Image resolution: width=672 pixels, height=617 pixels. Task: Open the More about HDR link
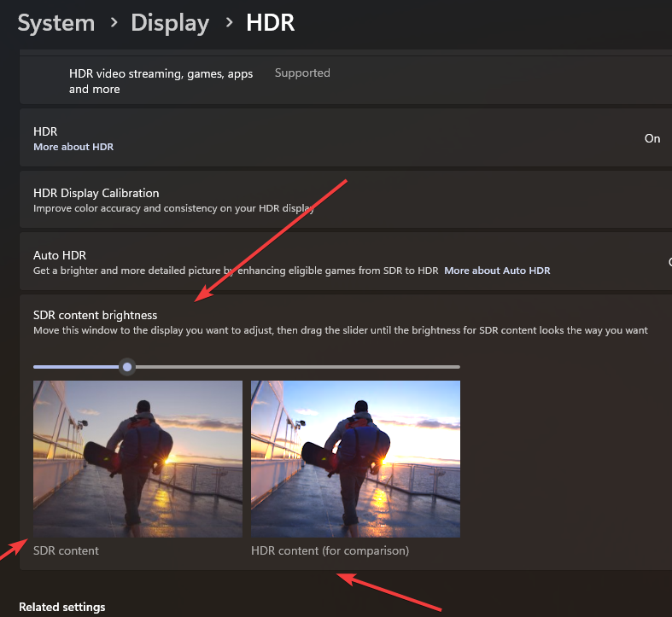point(73,147)
